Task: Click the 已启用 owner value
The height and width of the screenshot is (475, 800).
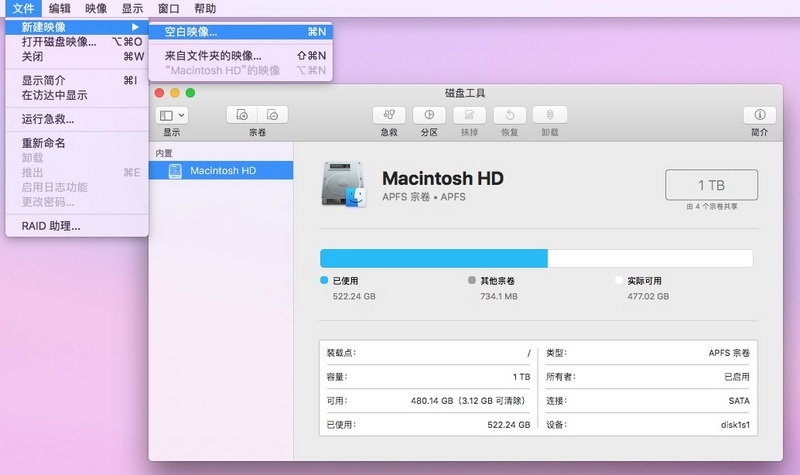Action: [737, 377]
